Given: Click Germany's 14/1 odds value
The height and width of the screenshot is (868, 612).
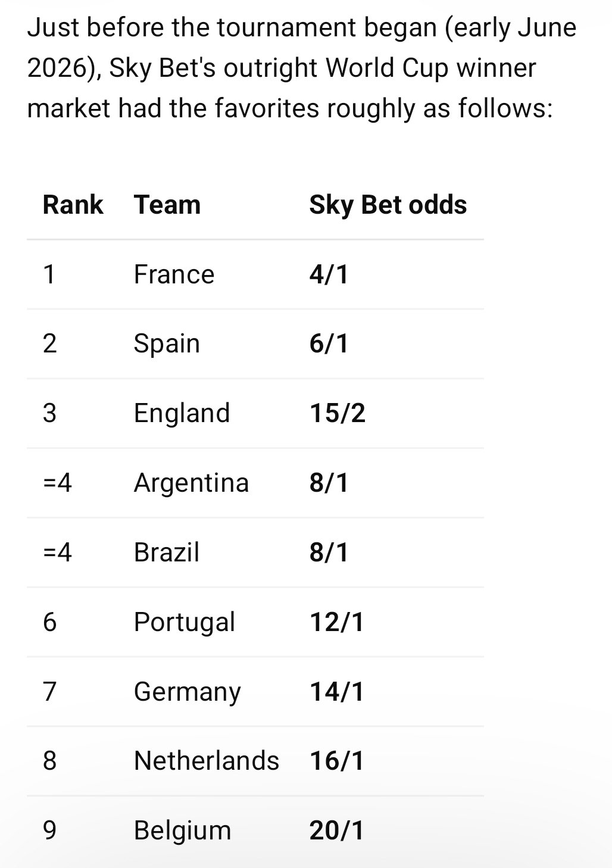Looking at the screenshot, I should tap(337, 692).
